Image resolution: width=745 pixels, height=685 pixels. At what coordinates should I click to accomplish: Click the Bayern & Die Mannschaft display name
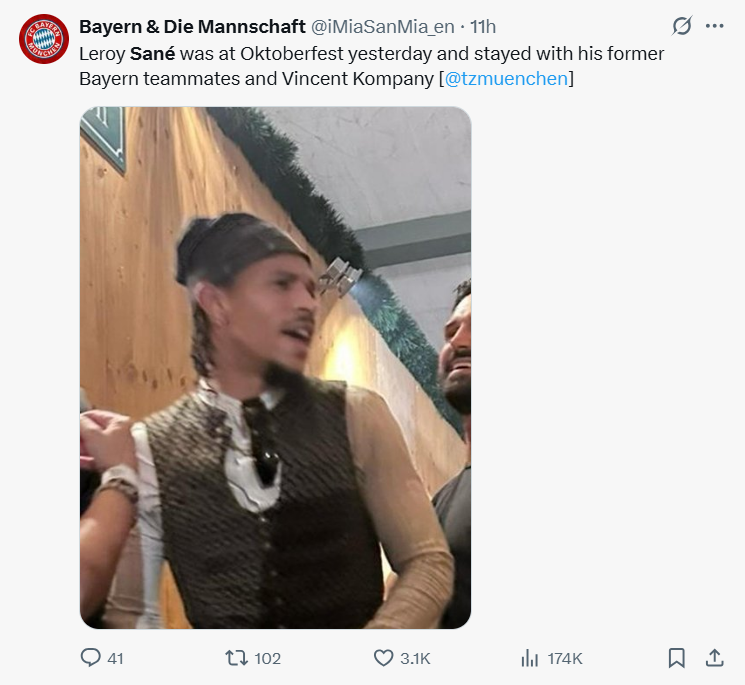[x=192, y=26]
